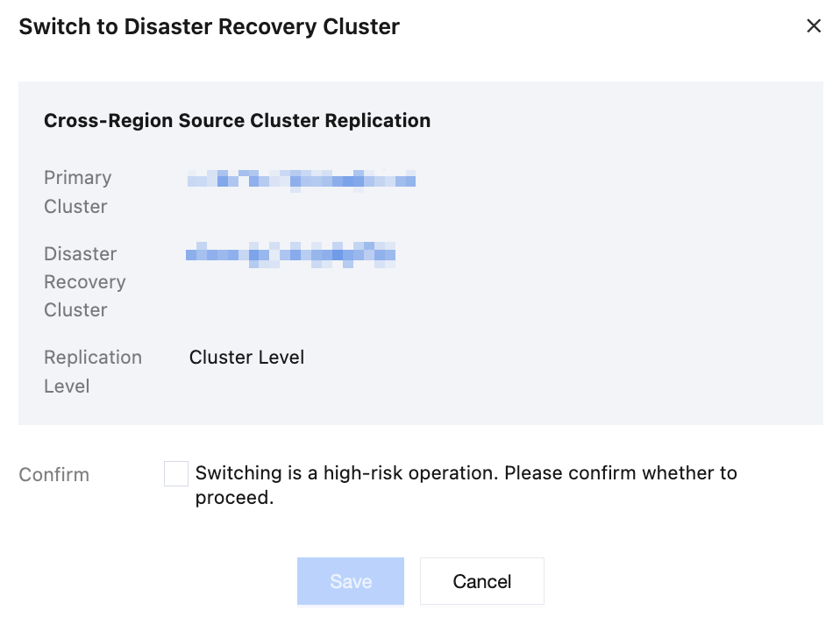
Task: Click 'Please confirm whether to' text
Action: pyautogui.click(x=621, y=473)
